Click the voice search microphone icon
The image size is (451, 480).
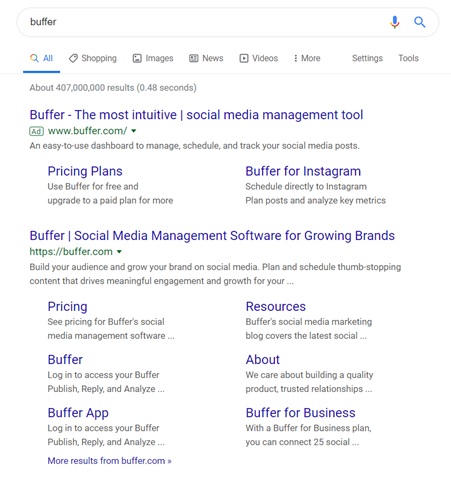(x=395, y=22)
